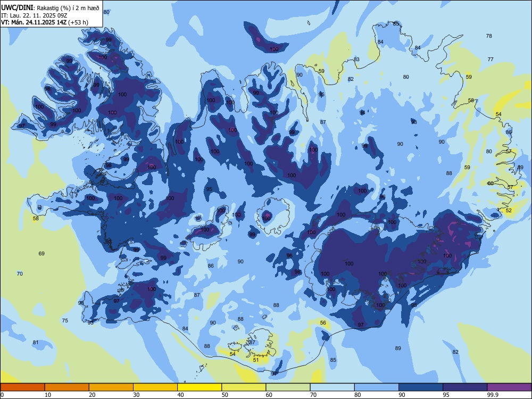Click the humidity value '60' in the east
Image resolution: width=532 pixels, height=399 pixels.
(491, 183)
